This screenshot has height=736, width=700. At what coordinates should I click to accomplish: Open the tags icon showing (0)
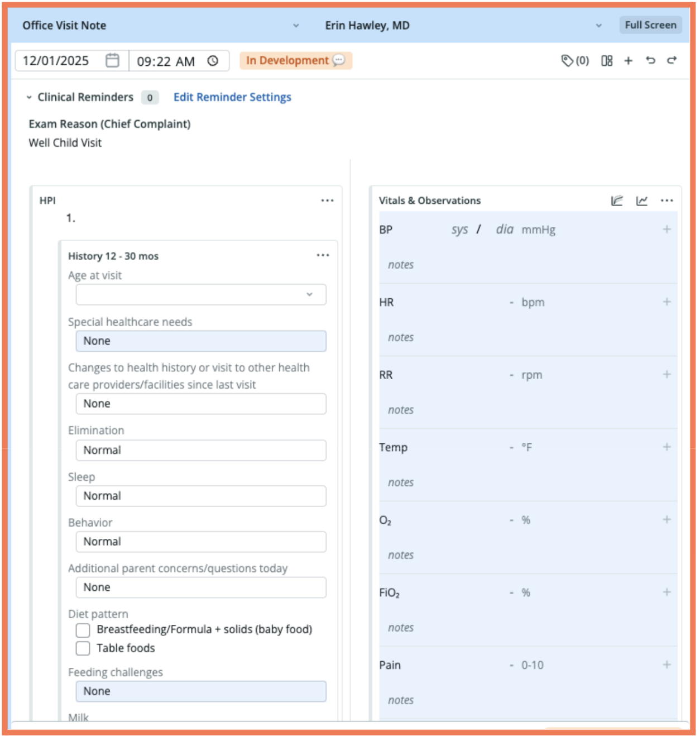tap(575, 60)
